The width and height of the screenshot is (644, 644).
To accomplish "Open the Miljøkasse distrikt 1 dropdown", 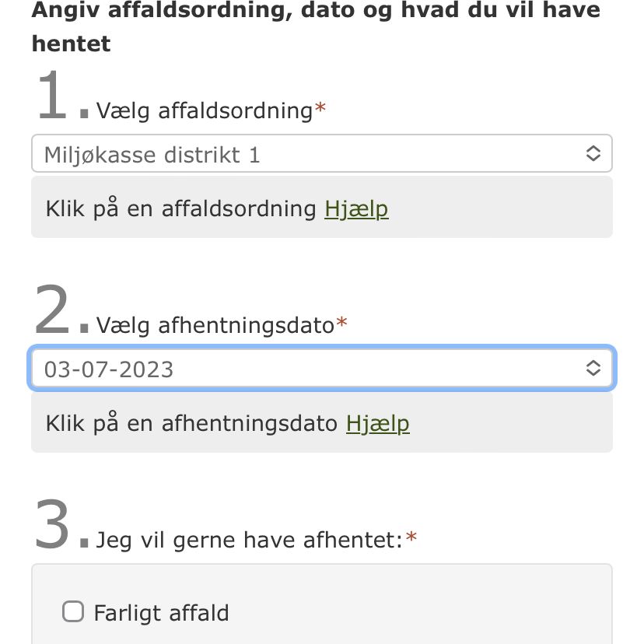I will [x=311, y=154].
